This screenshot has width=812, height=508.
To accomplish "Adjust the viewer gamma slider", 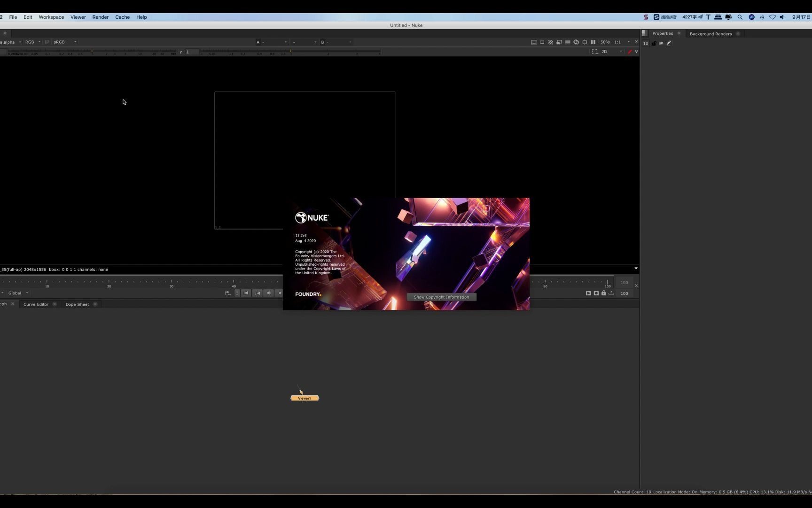I will (290, 52).
